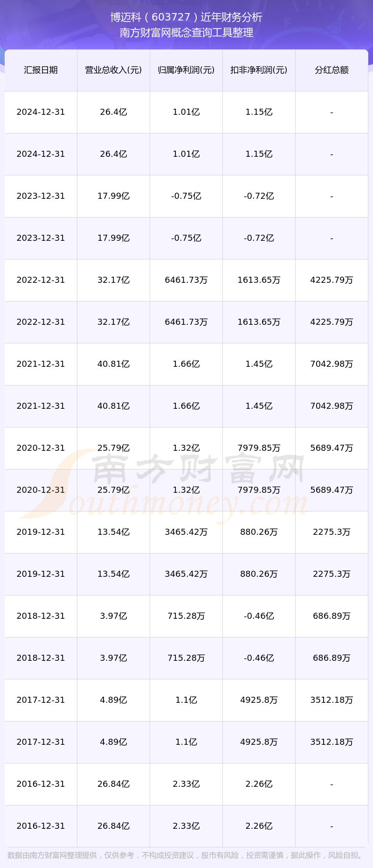Click the first 6461.73万 net profit cell
The image size is (373, 868).
(186, 280)
